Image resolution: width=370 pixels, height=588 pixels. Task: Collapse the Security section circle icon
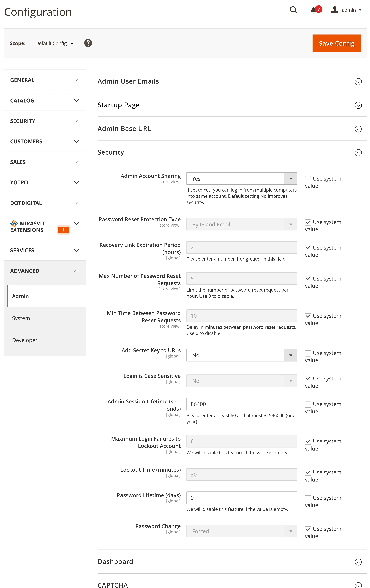(358, 153)
